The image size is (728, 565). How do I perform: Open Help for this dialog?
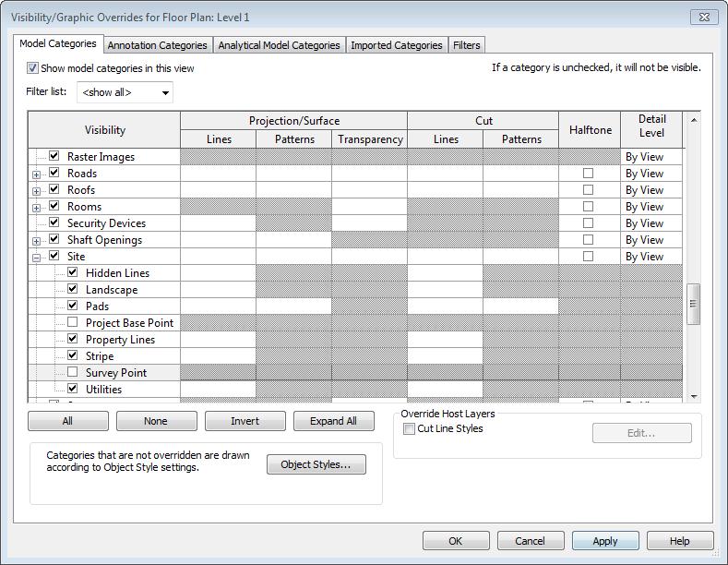pos(680,541)
